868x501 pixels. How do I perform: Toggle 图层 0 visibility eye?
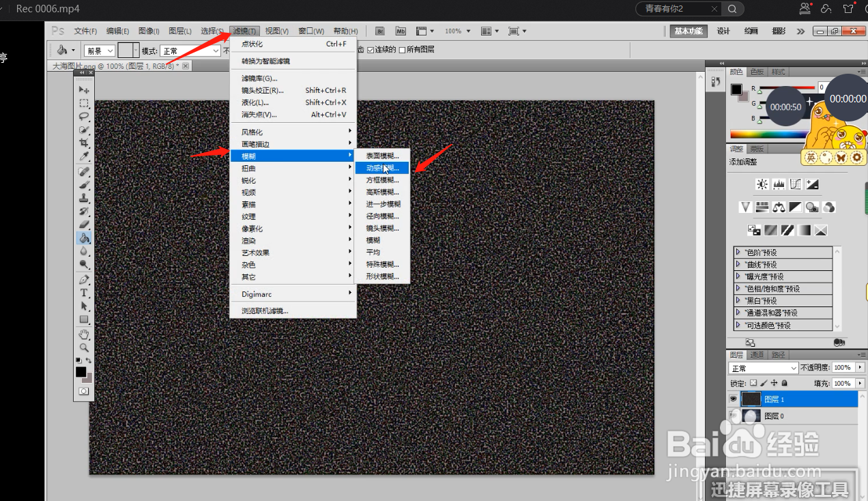pos(734,416)
